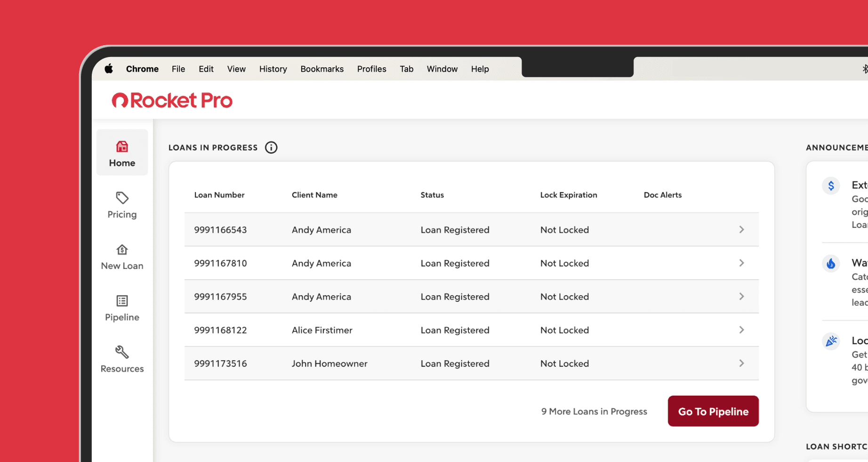This screenshot has width=868, height=462.
Task: Expand loan 9991166543 row chevron
Action: [x=741, y=229]
